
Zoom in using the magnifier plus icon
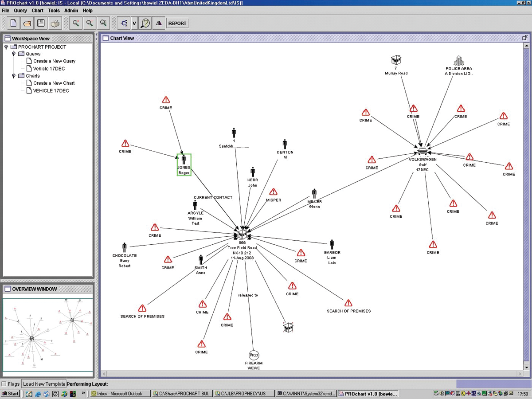point(75,23)
